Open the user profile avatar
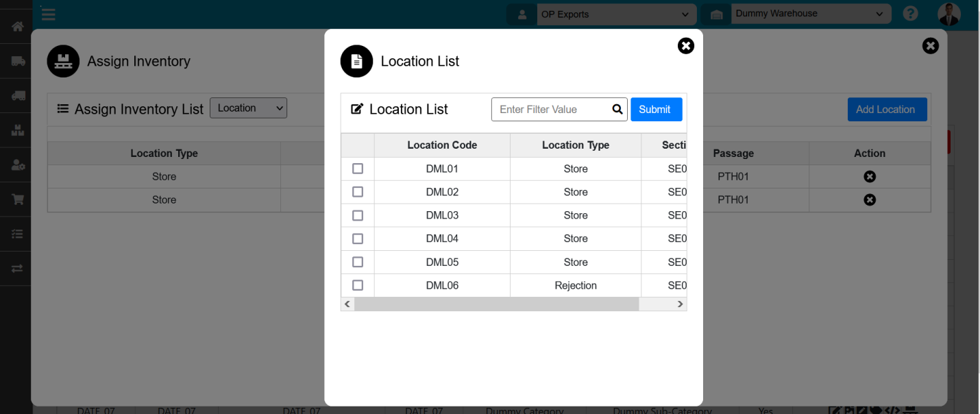Screen dimensions: 980x414 click(949, 14)
